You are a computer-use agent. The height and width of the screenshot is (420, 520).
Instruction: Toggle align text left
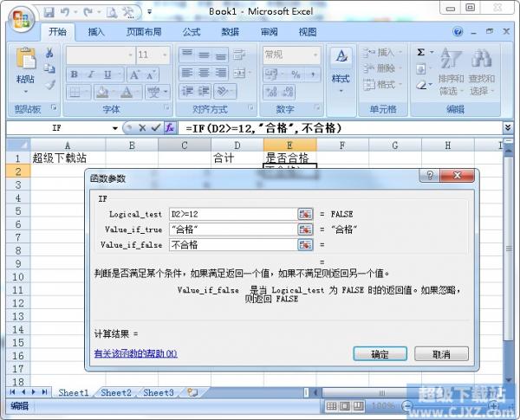pos(187,73)
